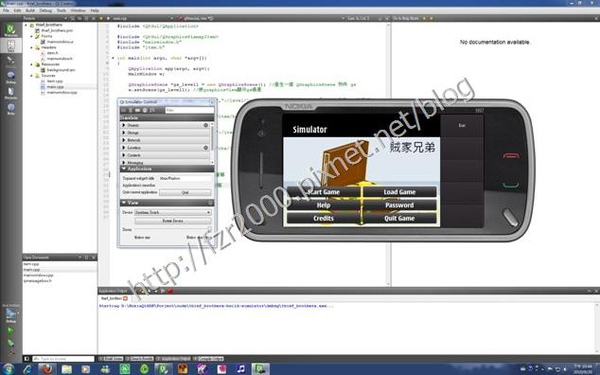Tap Quit Game on the phone simulator
This screenshot has height=375, width=600.
click(x=399, y=218)
